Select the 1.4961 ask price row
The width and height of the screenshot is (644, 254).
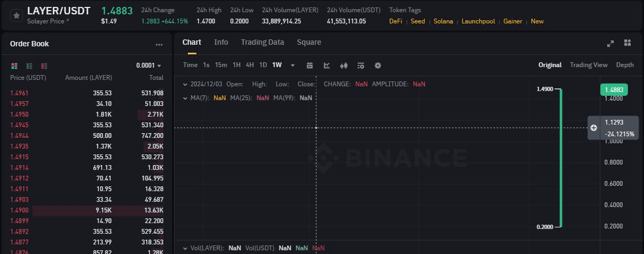[87, 93]
